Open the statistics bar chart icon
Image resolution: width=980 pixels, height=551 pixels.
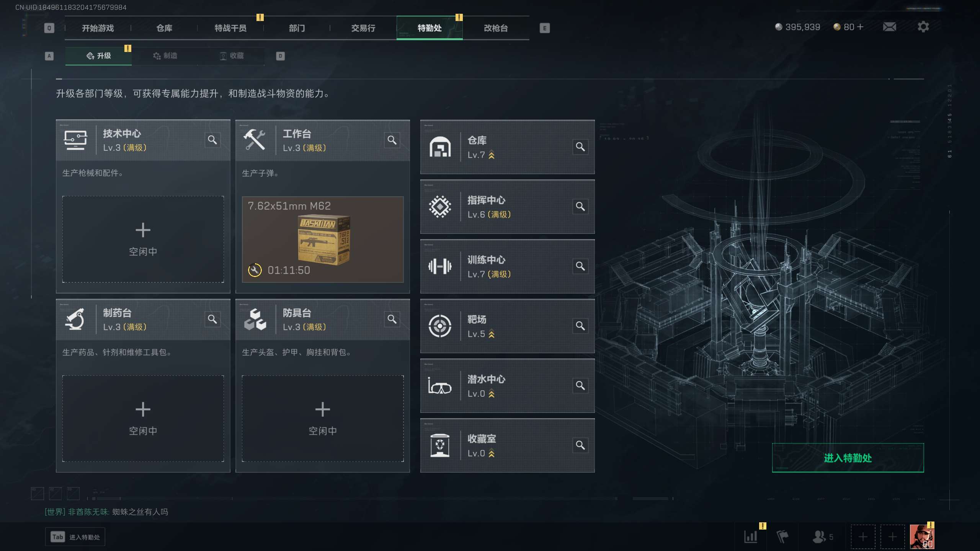751,537
